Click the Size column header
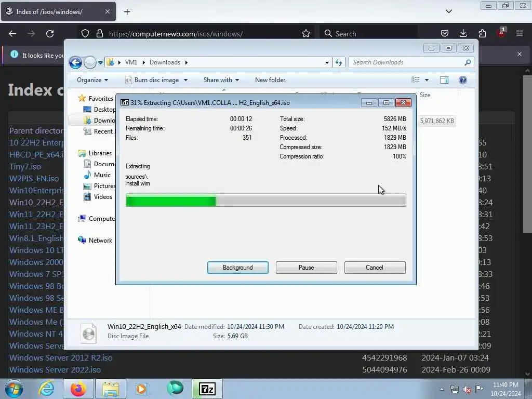The width and height of the screenshot is (532, 399). click(x=425, y=95)
